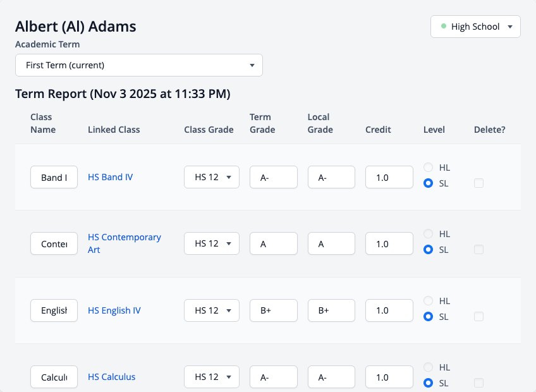536x392 pixels.
Task: Change class grade dropdown for HS English IV
Action: [212, 310]
